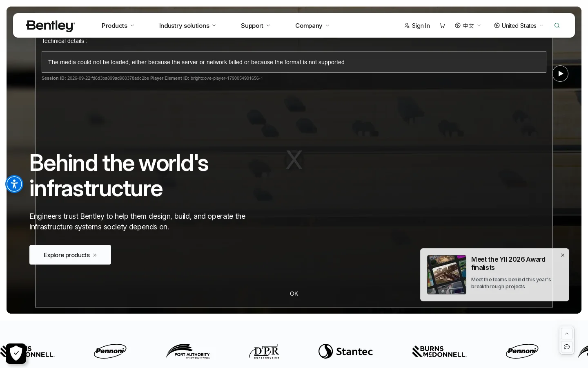This screenshot has height=368, width=588.
Task: Click the Engineers trust Bentley paragraph
Action: pyautogui.click(x=138, y=222)
